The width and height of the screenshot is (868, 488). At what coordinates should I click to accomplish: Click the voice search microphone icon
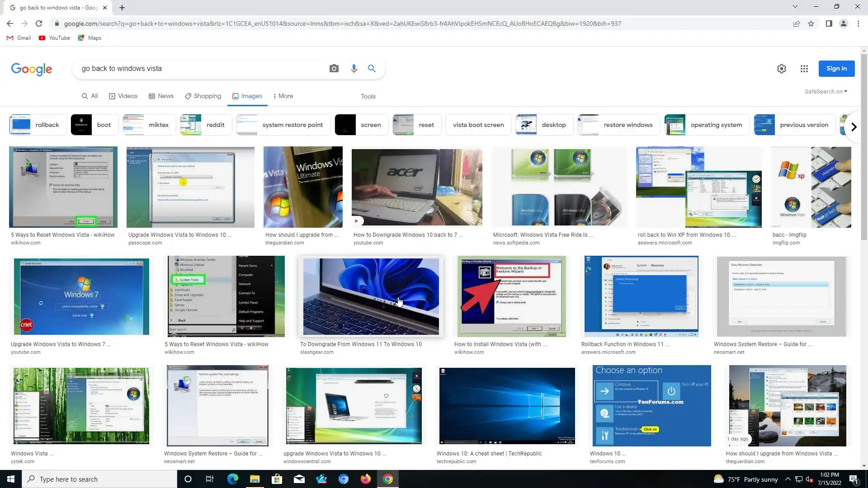354,69
